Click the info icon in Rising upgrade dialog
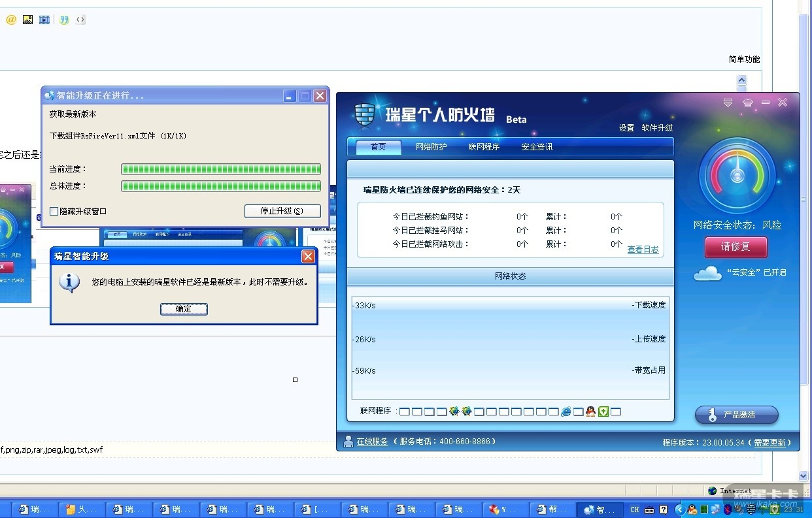 point(69,282)
